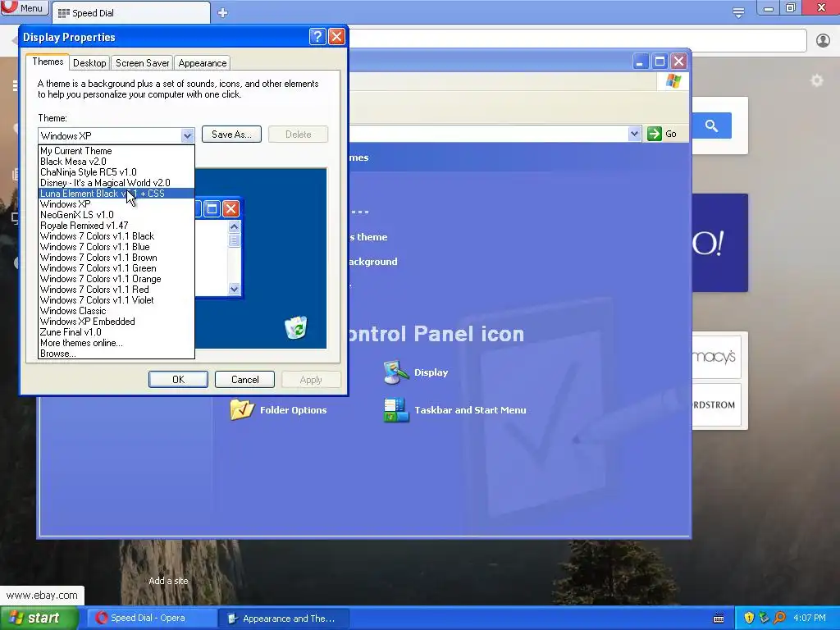The width and height of the screenshot is (840, 630).
Task: Choose My Current Theme option
Action: [116, 151]
